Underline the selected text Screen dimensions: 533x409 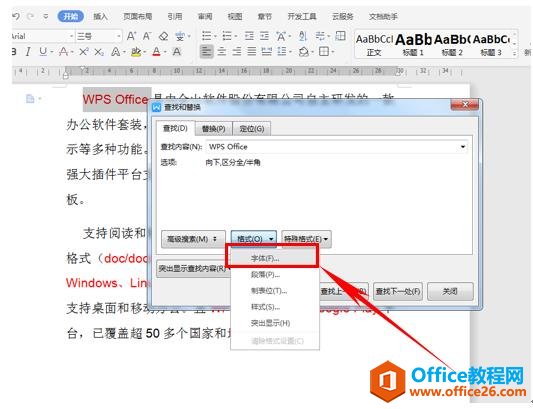pos(43,52)
